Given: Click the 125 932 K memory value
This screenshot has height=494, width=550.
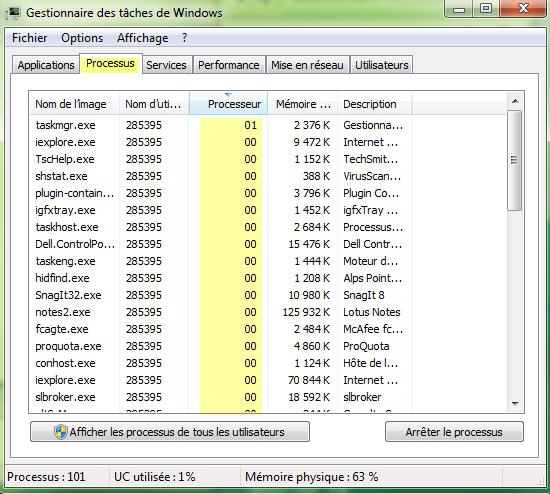Looking at the screenshot, I should 306,312.
